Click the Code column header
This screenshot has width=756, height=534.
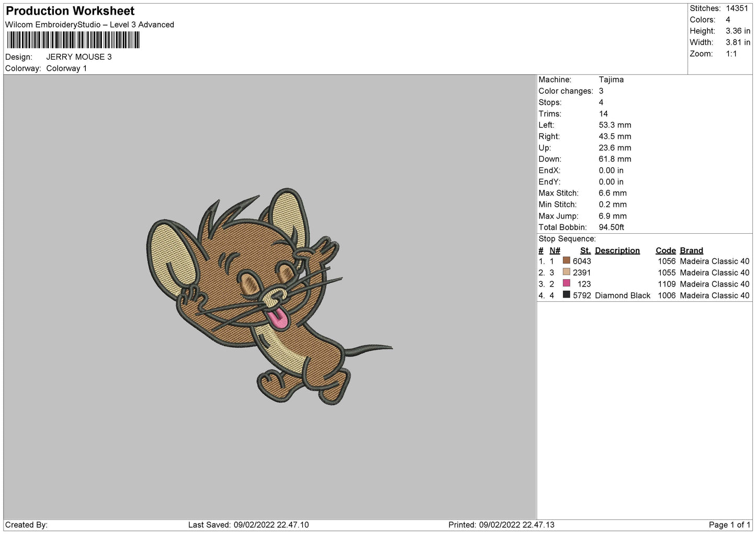point(665,251)
